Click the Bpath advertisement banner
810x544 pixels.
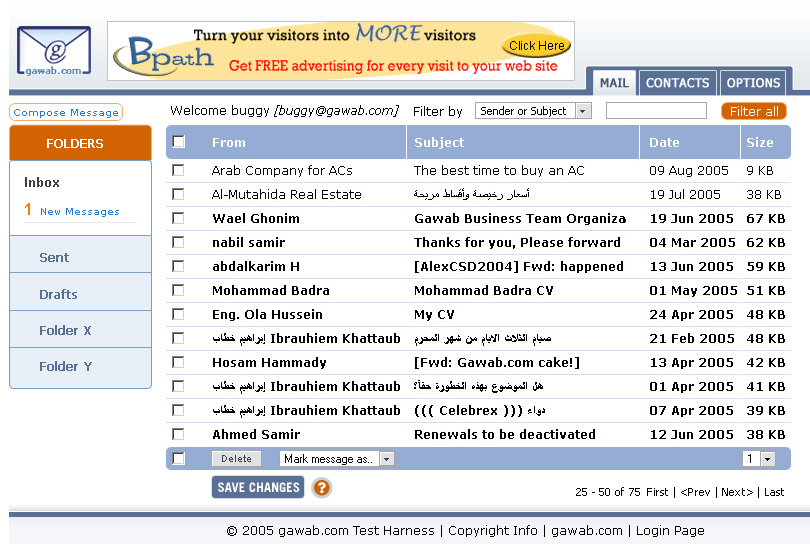pos(341,50)
